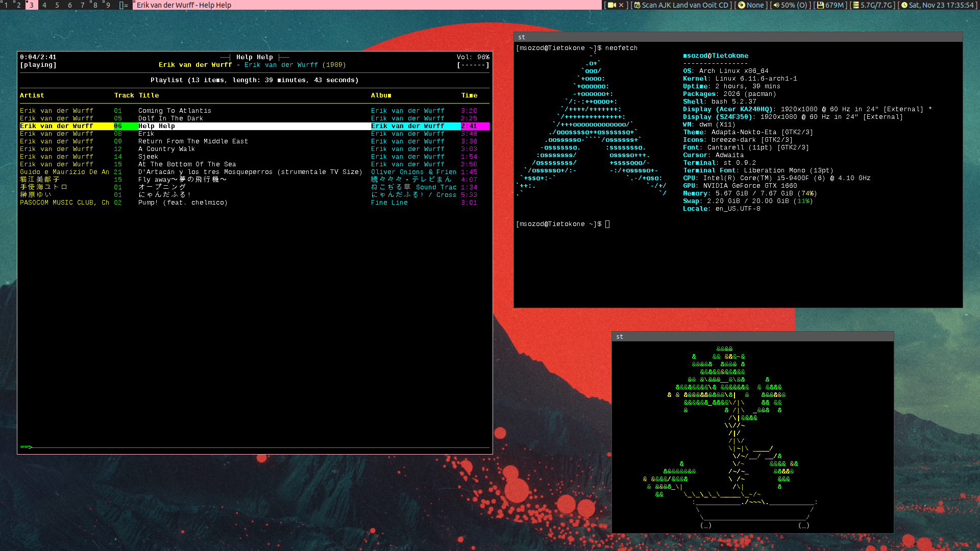Switch to dwm workspace tag 7
980x551 pixels.
click(83, 5)
